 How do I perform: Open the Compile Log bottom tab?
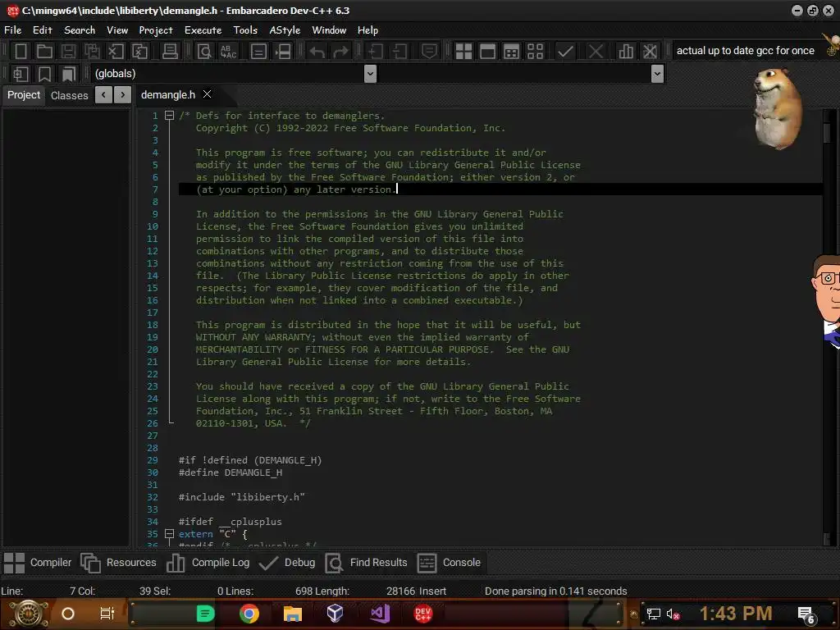pos(208,563)
